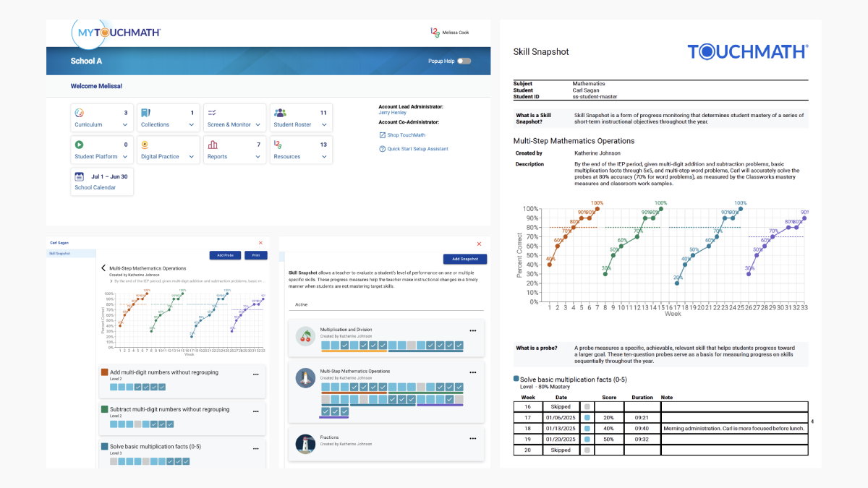Select the Active tab in Skill Snapshot list

[x=302, y=304]
